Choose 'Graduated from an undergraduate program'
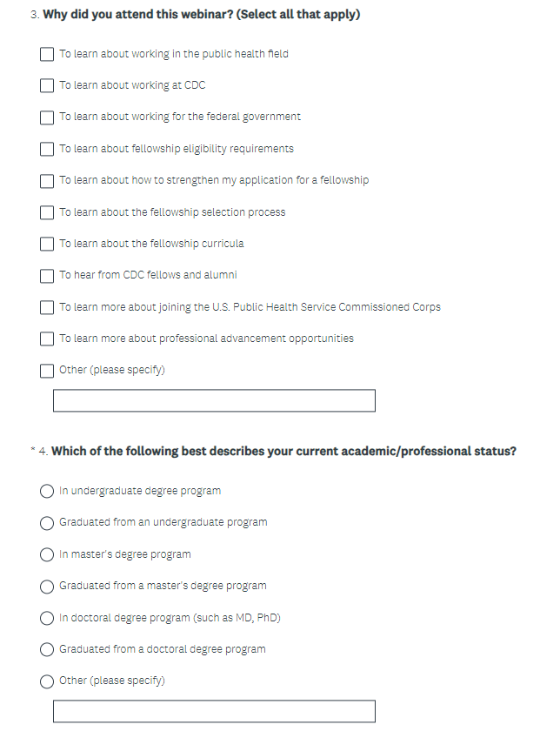Viewport: 560px width, 738px height. (x=47, y=522)
